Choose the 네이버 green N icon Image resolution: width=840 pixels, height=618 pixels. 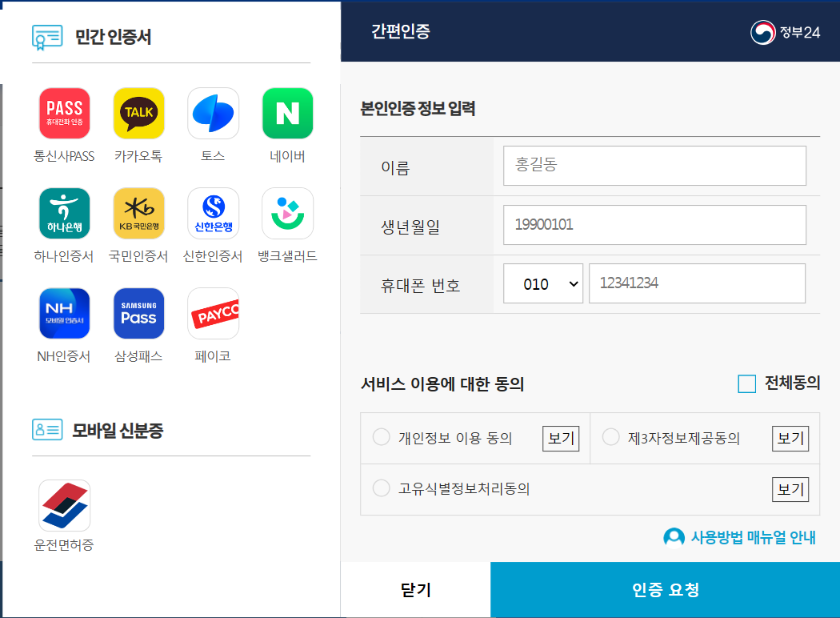tap(288, 113)
